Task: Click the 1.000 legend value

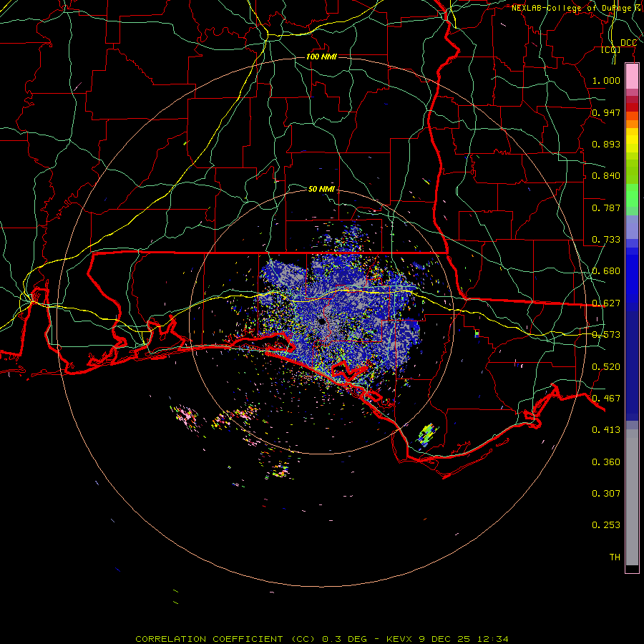Action: 606,80
